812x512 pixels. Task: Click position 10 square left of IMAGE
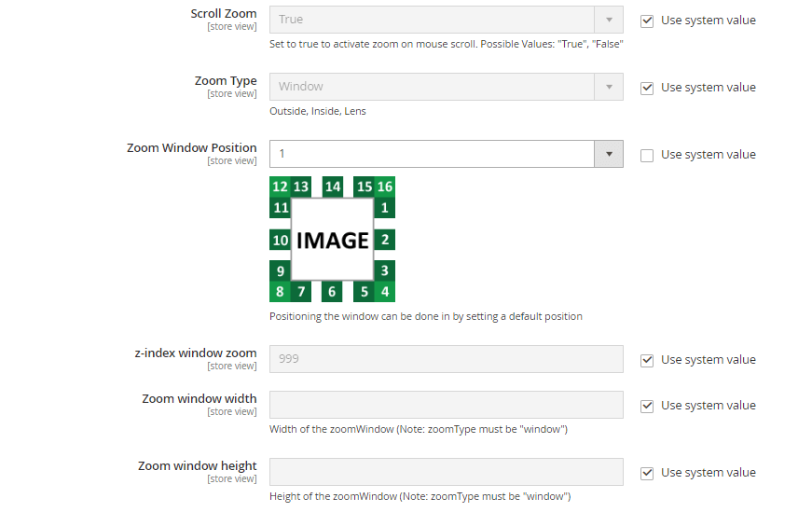point(280,240)
